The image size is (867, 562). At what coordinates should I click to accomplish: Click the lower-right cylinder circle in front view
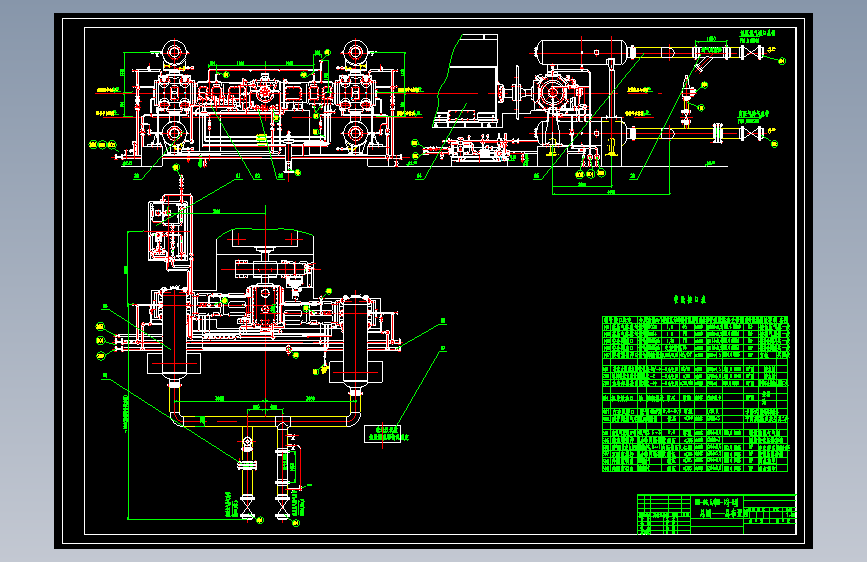355,133
